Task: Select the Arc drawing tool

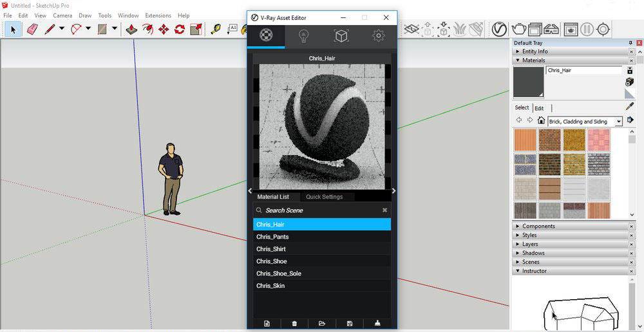Action: [x=76, y=29]
